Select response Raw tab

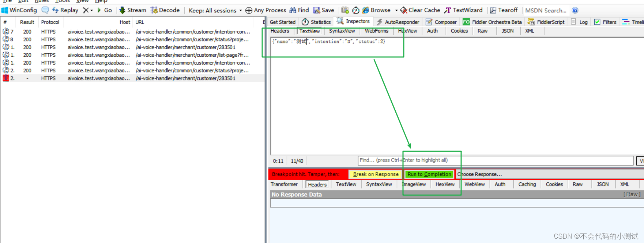pyautogui.click(x=577, y=184)
